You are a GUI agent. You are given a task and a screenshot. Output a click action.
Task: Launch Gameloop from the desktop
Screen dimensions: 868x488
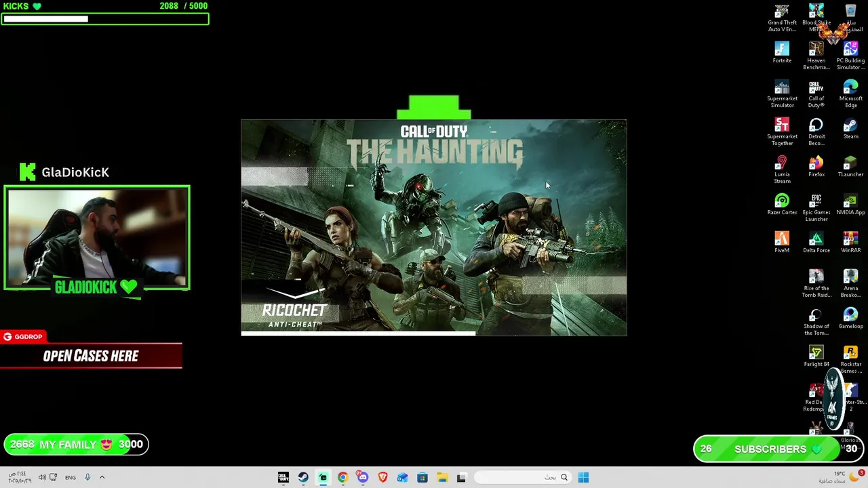point(850,319)
